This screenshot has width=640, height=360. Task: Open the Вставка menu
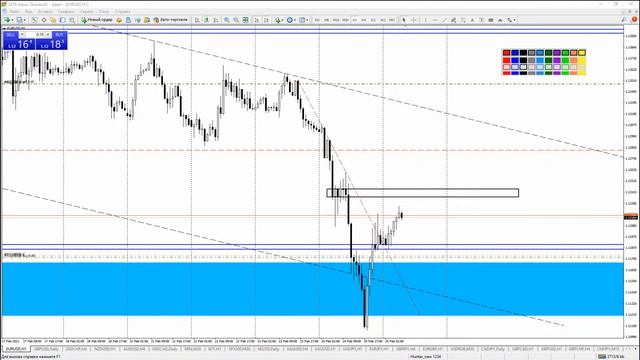point(45,11)
